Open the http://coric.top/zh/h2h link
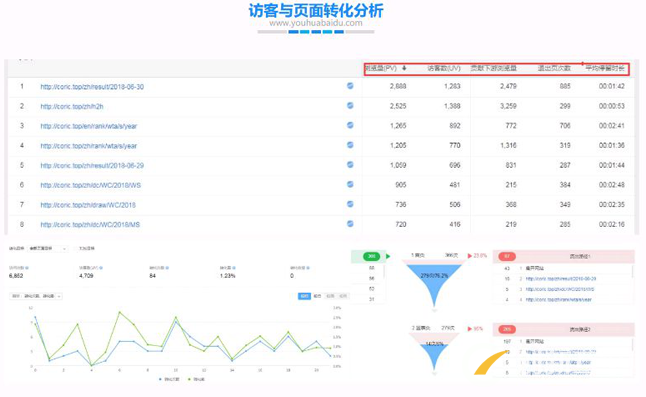 [72, 106]
